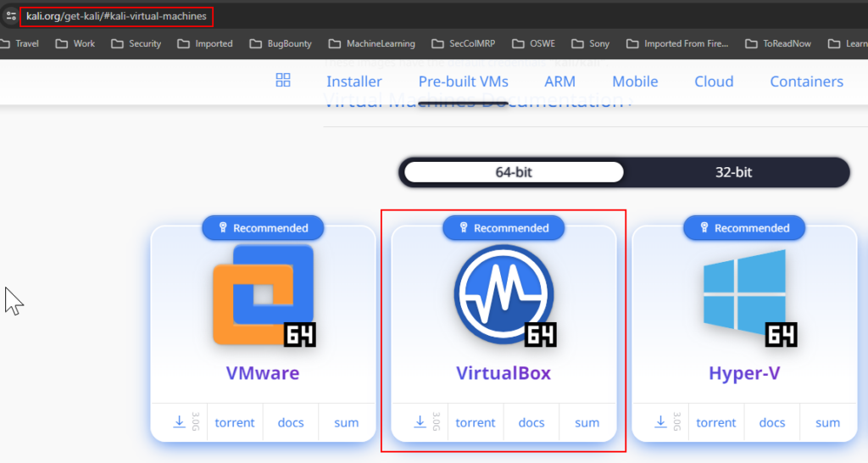Click the Recommended badge on Hyper-V card
Image resolution: width=868 pixels, height=463 pixels.
[x=744, y=227]
